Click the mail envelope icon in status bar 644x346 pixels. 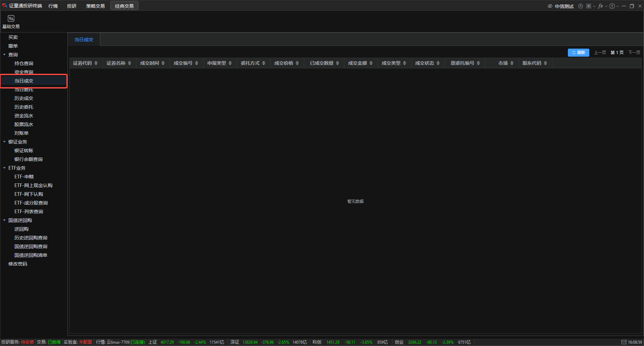624,342
